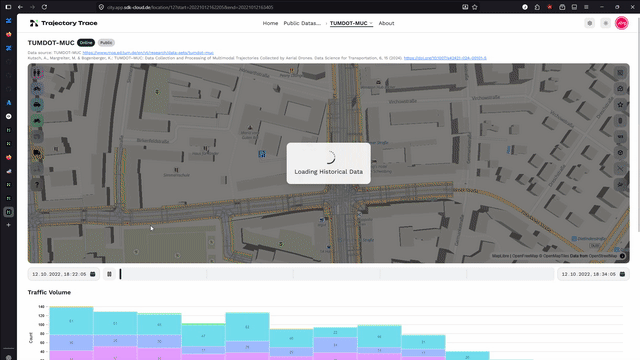Open the question mark help button on map

(x=37, y=184)
